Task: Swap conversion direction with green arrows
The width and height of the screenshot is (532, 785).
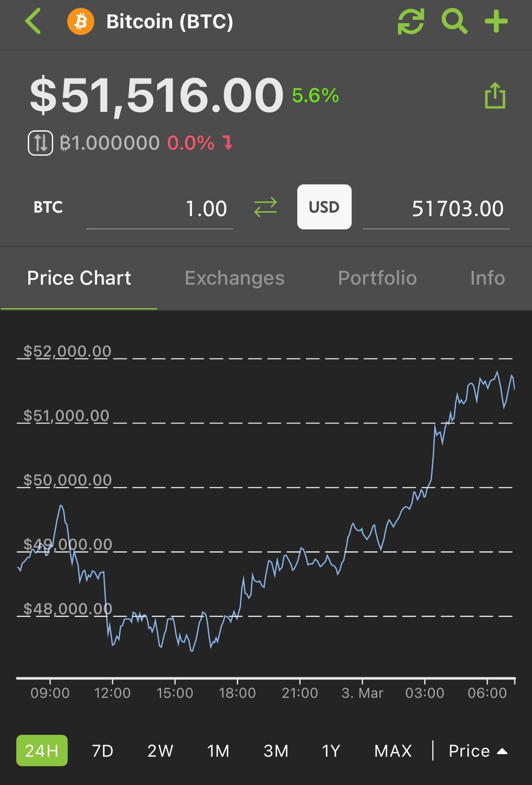Action: [266, 208]
